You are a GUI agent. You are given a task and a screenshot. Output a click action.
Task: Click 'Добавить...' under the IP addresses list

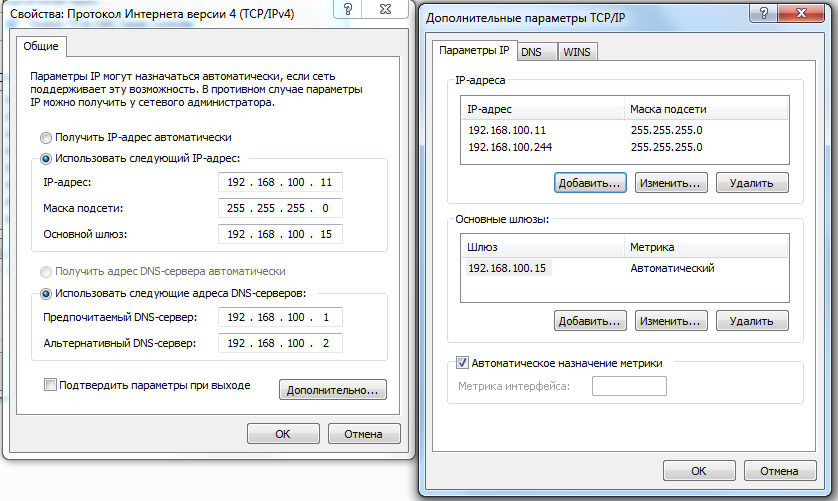589,183
